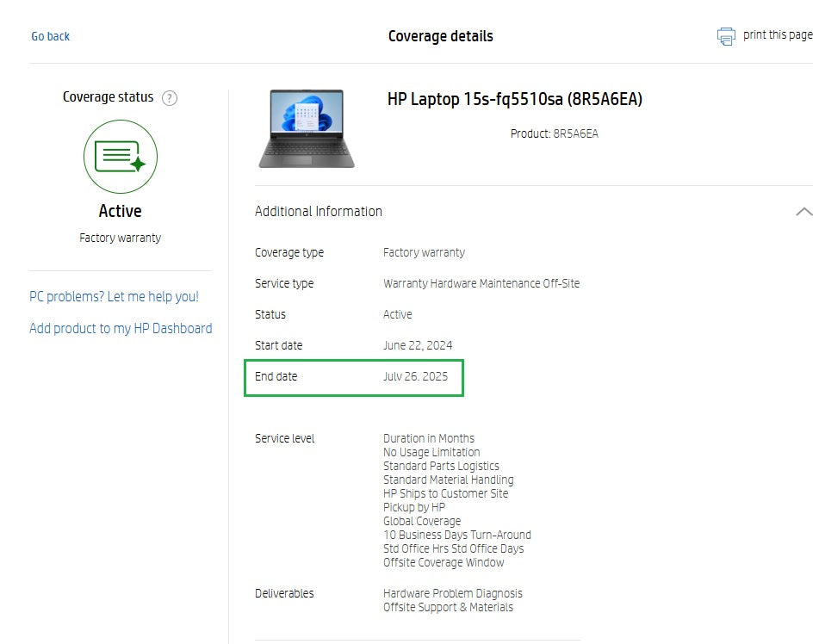The height and width of the screenshot is (644, 825).
Task: Click the Factory warranty text under Active
Action: click(121, 238)
